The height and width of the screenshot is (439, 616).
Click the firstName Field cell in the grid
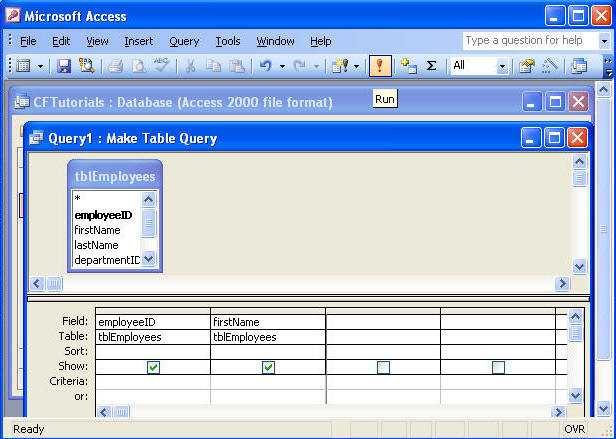coord(268,322)
